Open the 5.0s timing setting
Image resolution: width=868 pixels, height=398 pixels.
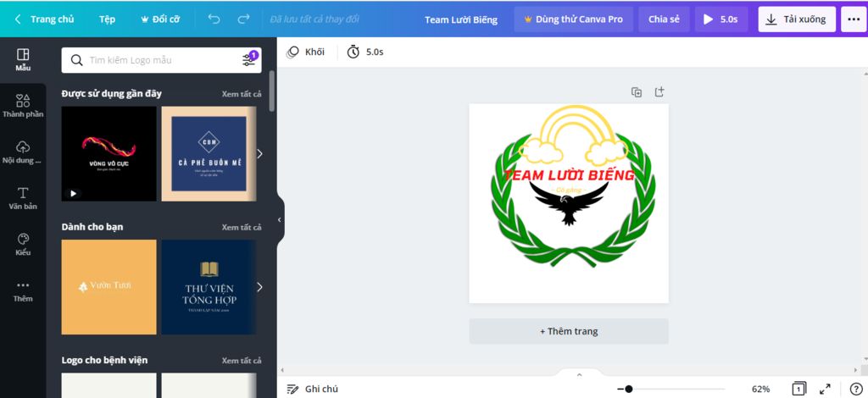(x=365, y=53)
